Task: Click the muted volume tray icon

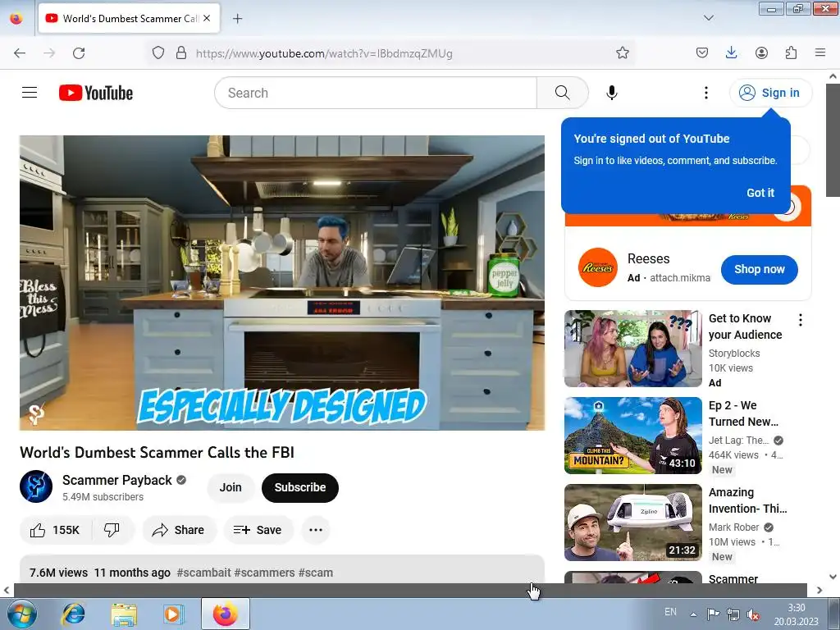Action: point(753,614)
